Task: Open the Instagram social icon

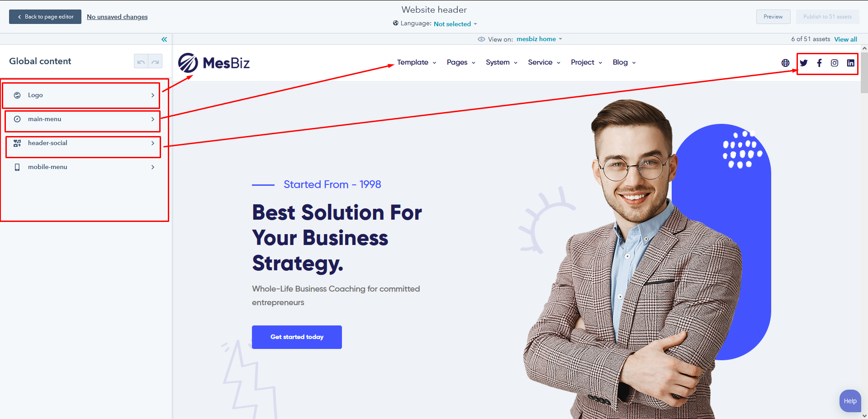Action: click(835, 63)
